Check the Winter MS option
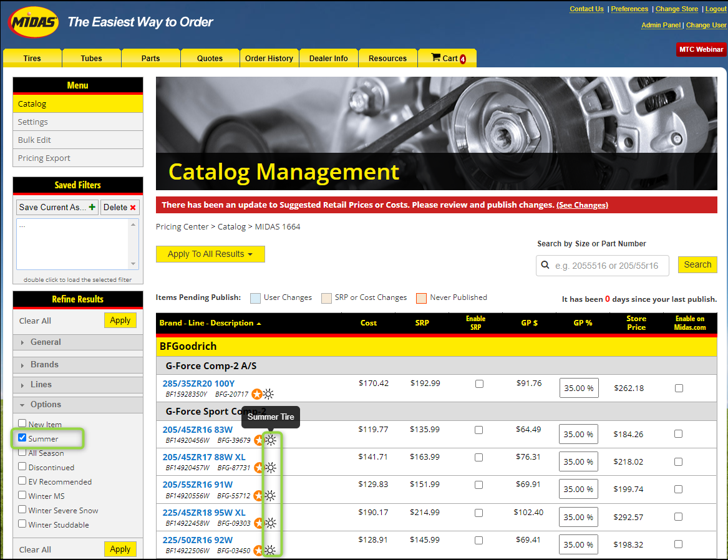Image resolution: width=728 pixels, height=560 pixels. coord(22,495)
